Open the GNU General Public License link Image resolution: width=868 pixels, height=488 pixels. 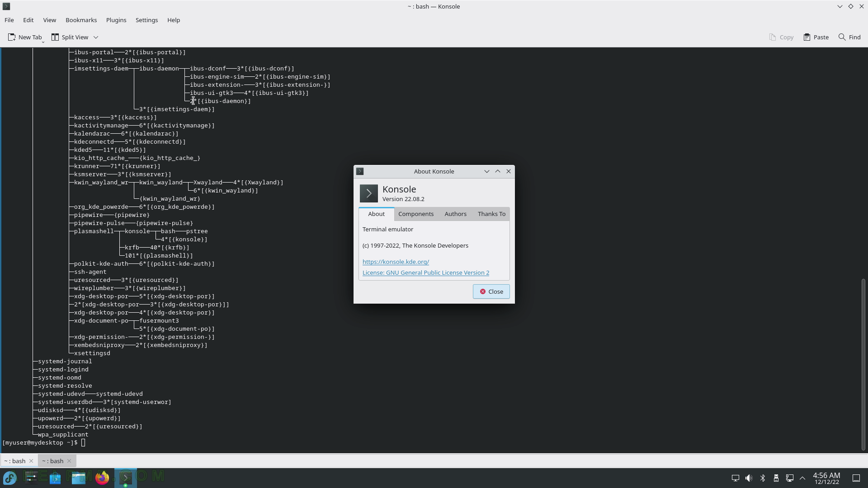pos(426,272)
